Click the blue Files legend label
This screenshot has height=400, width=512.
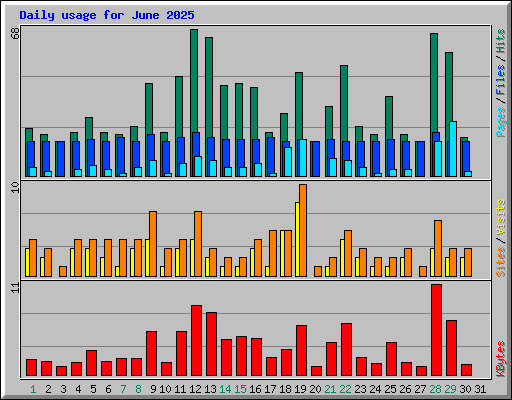tap(500, 80)
